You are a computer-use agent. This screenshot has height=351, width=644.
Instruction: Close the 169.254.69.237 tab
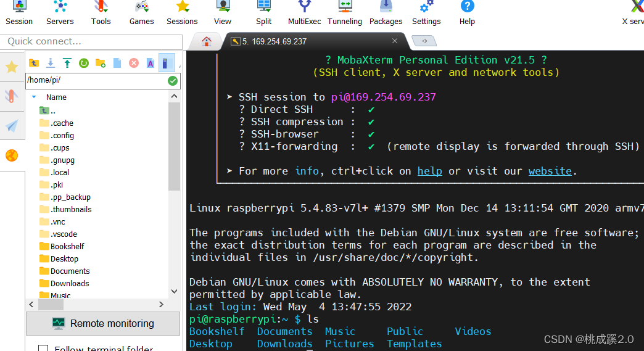(395, 41)
